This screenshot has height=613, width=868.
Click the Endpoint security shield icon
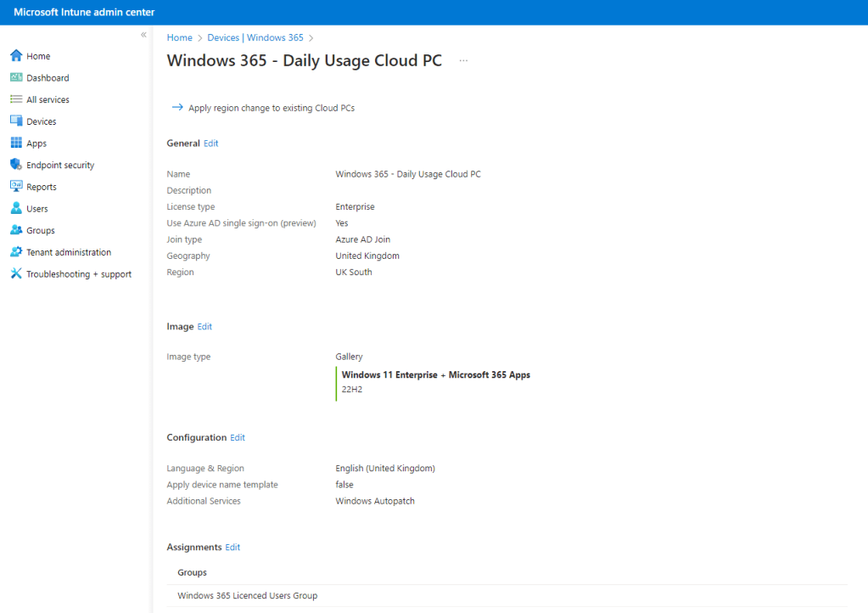tap(16, 166)
